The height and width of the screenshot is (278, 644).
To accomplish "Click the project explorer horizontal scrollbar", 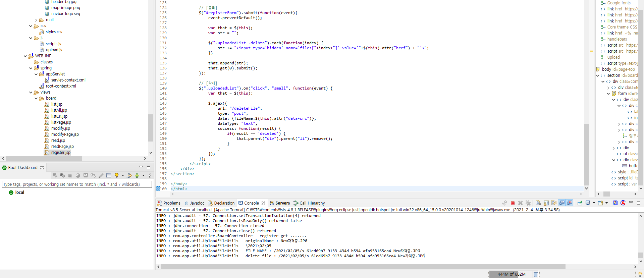I will pyautogui.click(x=44, y=159).
